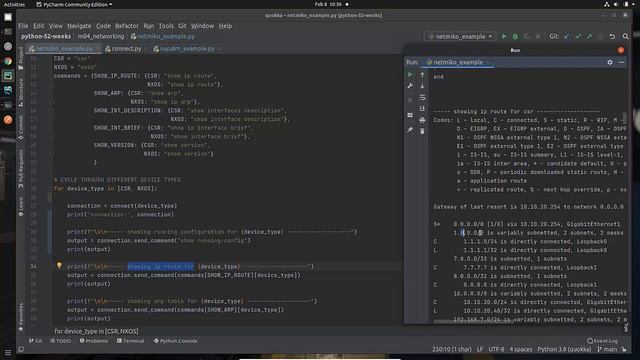Hide the Run tool window
640x360 pixels.
[621, 62]
